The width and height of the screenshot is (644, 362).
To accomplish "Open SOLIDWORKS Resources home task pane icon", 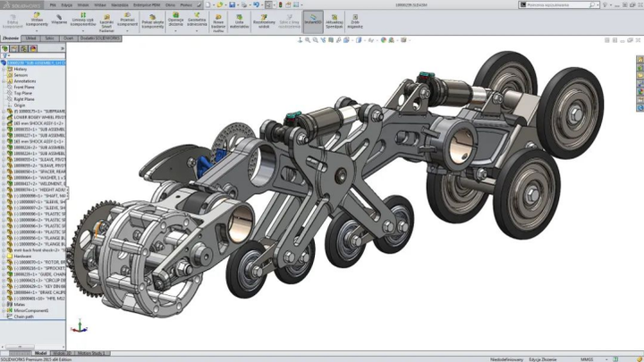I will (640, 60).
